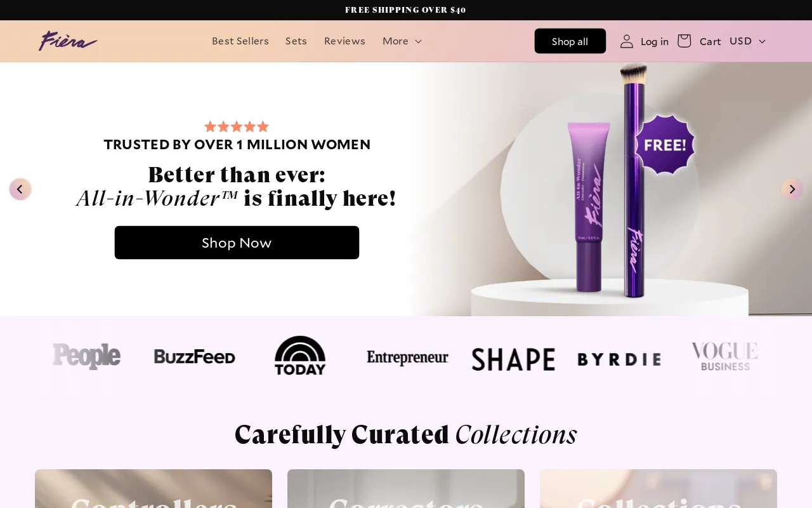Click the Vogue Business logo

724,356
